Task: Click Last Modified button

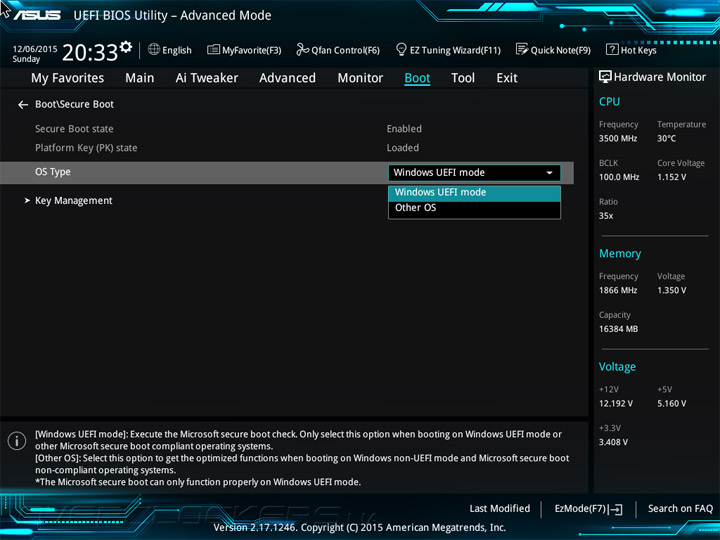Action: [x=499, y=509]
